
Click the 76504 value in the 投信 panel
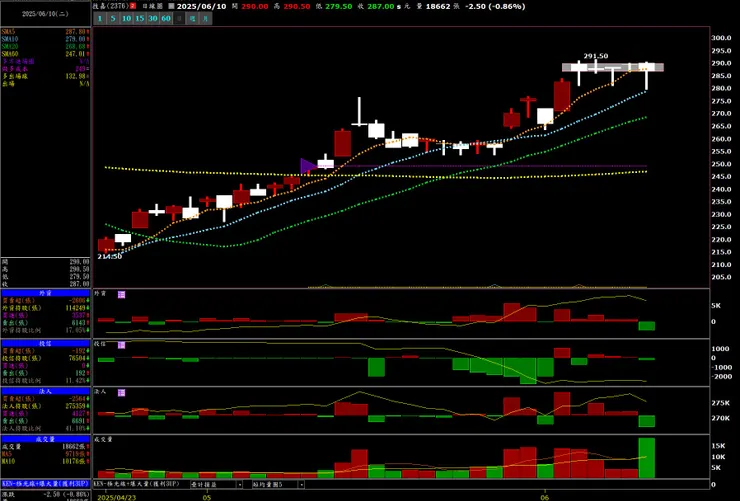point(77,358)
